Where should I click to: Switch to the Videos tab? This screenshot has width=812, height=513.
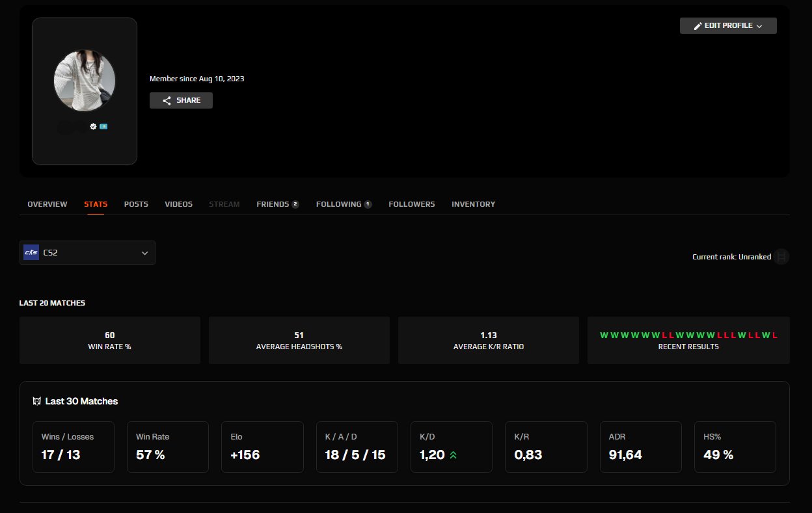coord(178,204)
